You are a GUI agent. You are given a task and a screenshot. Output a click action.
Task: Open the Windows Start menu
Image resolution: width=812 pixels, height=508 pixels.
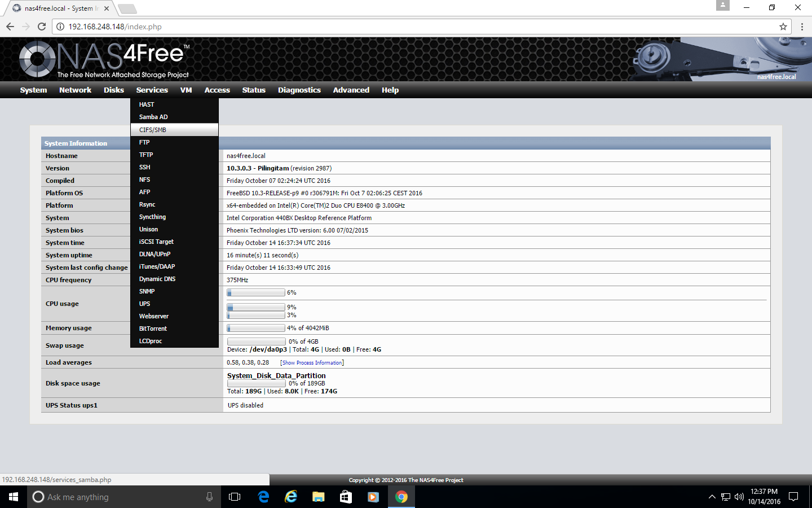14,497
